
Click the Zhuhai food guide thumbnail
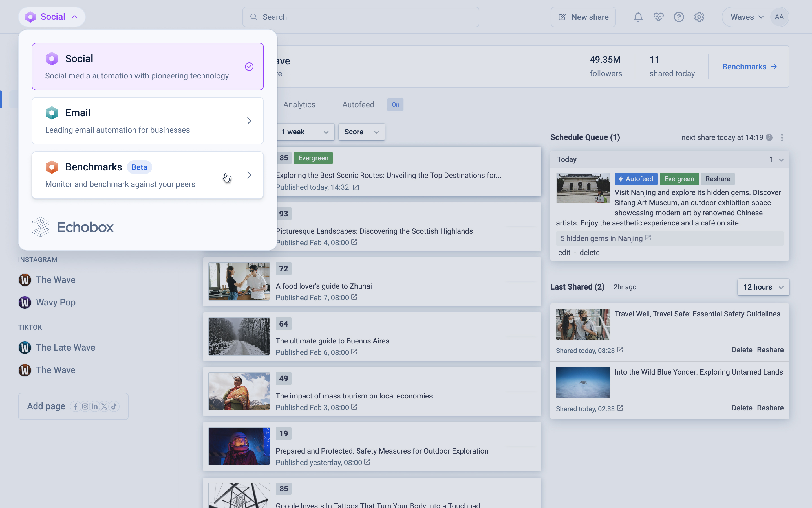pos(239,281)
